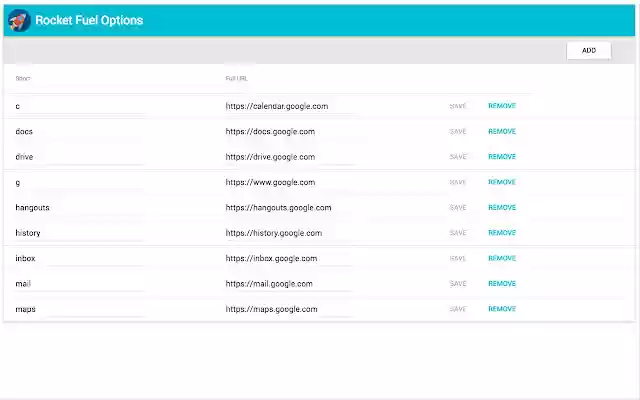Remove the 'c' calendar shortcut

pyautogui.click(x=502, y=106)
